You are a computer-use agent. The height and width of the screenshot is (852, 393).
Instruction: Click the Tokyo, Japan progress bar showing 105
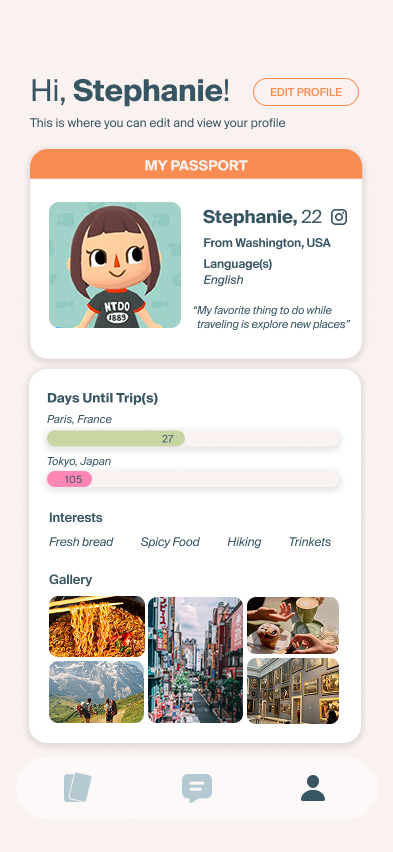pos(194,479)
